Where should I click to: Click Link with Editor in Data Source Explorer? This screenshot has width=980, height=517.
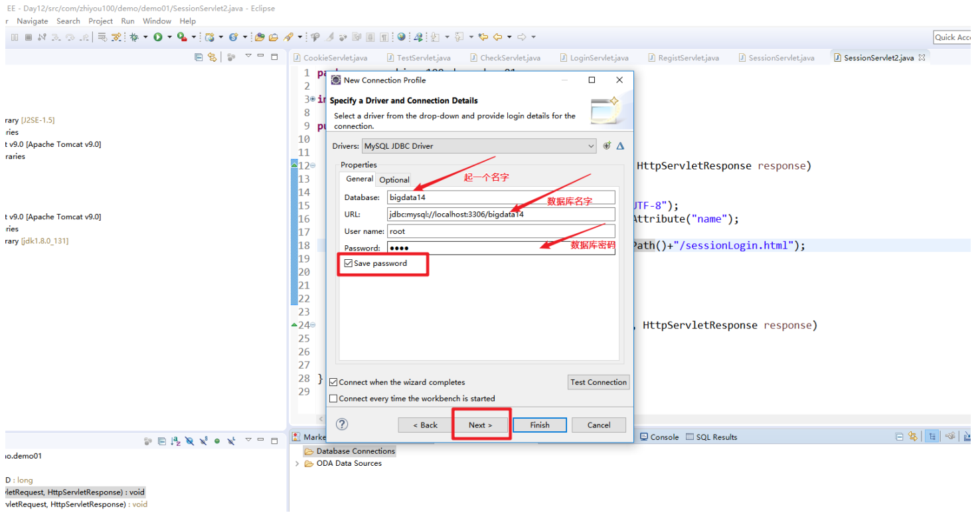coord(913,437)
